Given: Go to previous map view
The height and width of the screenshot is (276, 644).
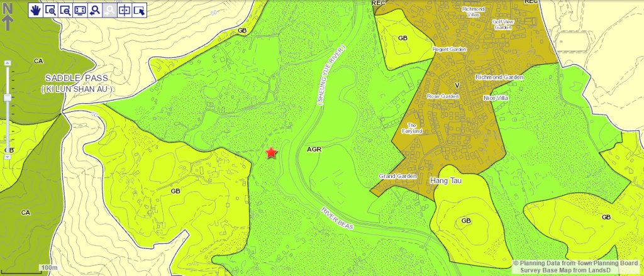Looking at the screenshot, I should click(x=95, y=10).
